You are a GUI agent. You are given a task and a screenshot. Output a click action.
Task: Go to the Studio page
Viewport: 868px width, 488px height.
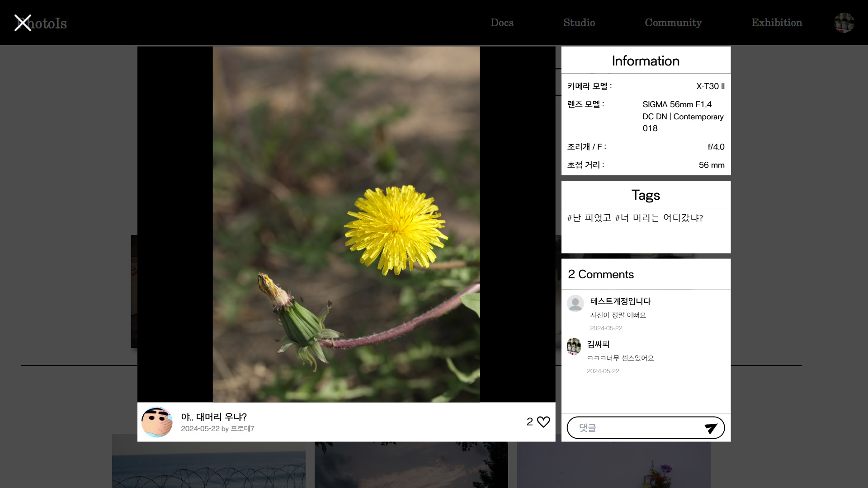click(x=579, y=23)
